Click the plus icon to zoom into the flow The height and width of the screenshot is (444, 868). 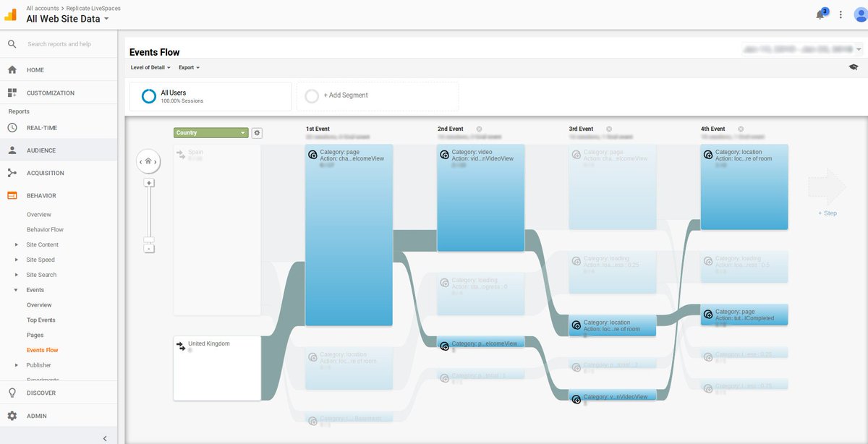click(149, 182)
